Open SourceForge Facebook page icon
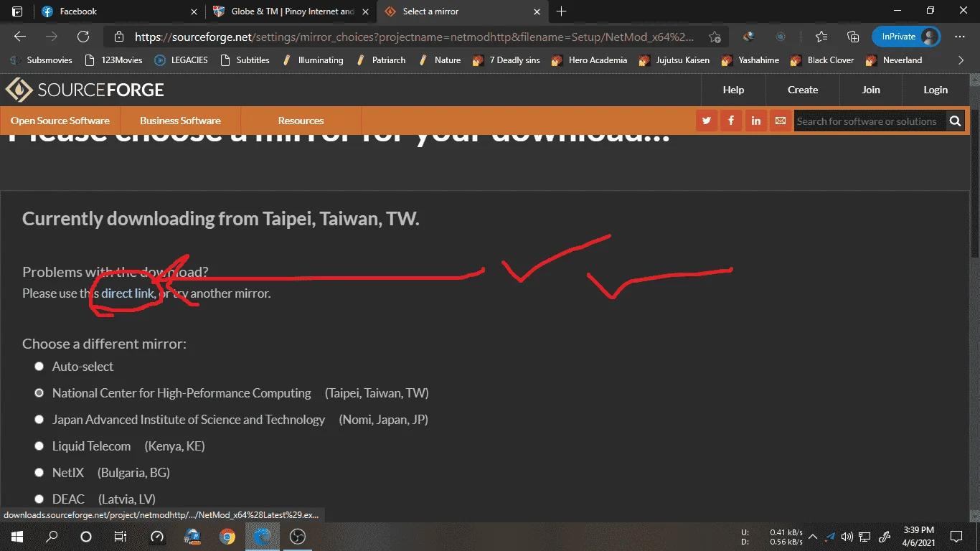Viewport: 980px width, 551px height. pyautogui.click(x=731, y=121)
